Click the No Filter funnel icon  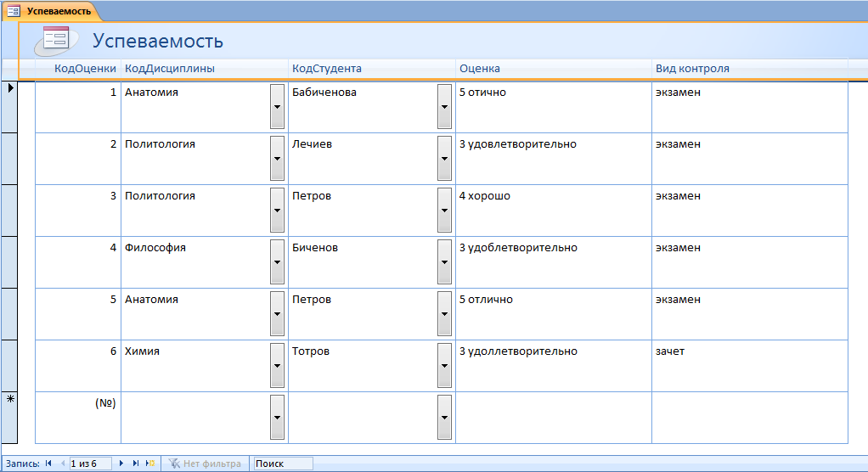[x=174, y=464]
